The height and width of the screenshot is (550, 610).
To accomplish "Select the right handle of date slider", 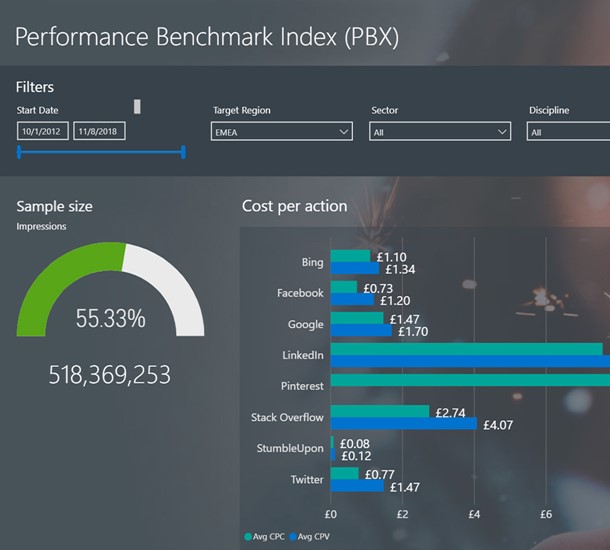I will coord(183,152).
